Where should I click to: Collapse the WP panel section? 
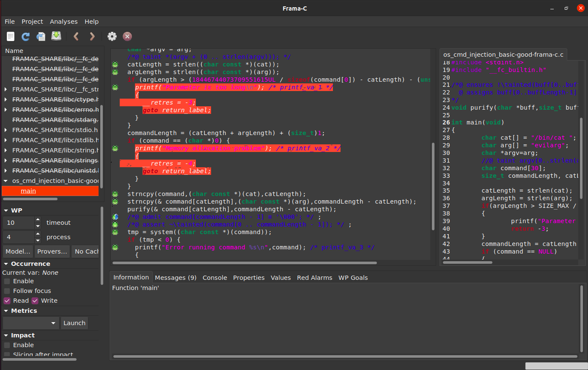coord(6,210)
